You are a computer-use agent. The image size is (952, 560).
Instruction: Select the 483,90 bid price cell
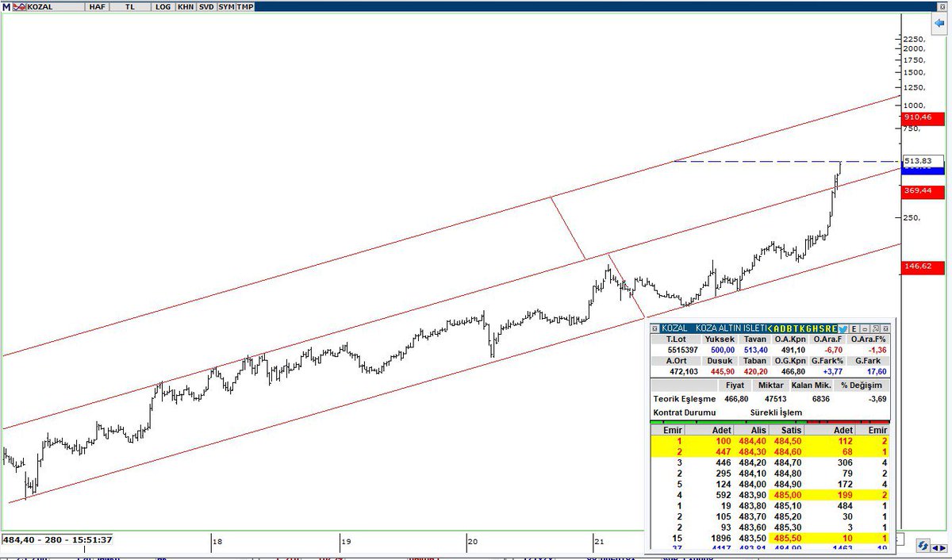click(x=752, y=495)
